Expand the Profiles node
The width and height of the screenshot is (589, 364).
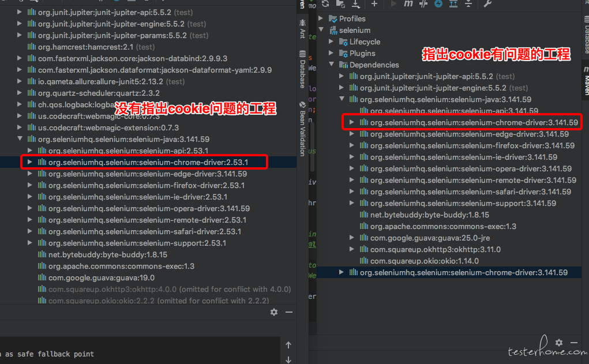click(321, 18)
